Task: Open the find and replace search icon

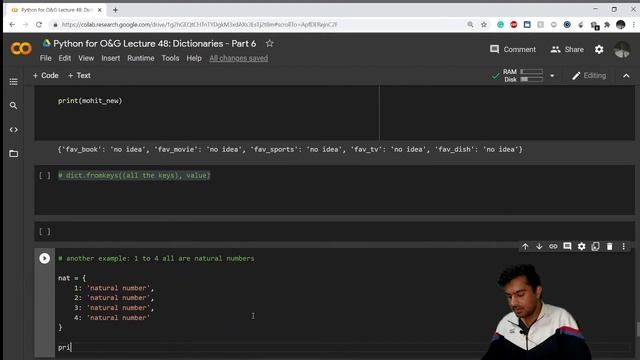Action: coord(13,106)
